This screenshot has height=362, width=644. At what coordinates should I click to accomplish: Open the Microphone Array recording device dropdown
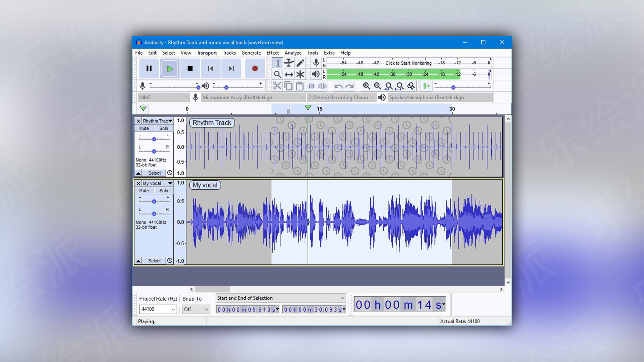pos(253,98)
